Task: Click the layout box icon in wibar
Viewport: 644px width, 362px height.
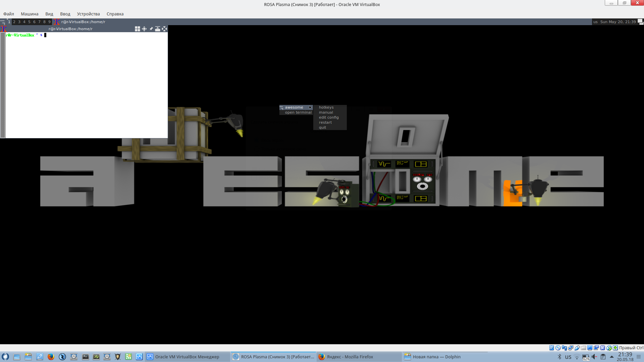Action: click(640, 22)
